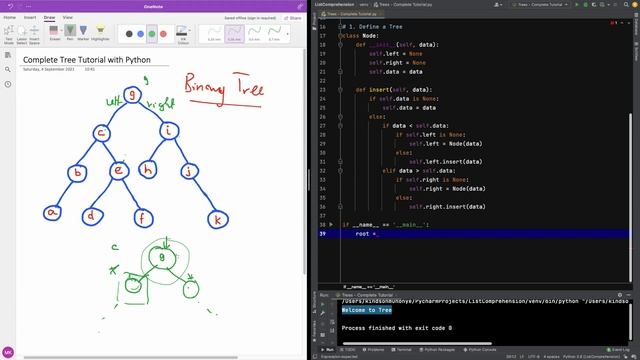Click the run gutter arrow on line 38
Image resolution: width=640 pixels, height=360 pixels.
331,224
